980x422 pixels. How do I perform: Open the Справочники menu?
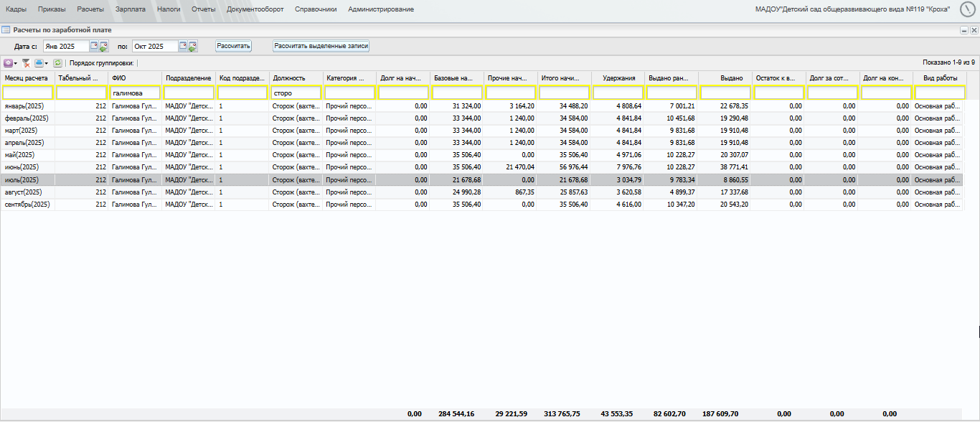(x=315, y=9)
